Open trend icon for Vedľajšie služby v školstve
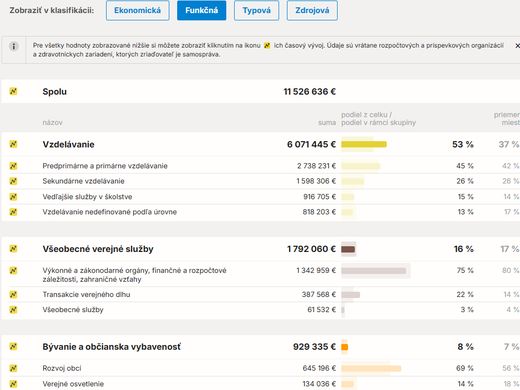Image resolution: width=520 pixels, height=390 pixels. [x=13, y=197]
